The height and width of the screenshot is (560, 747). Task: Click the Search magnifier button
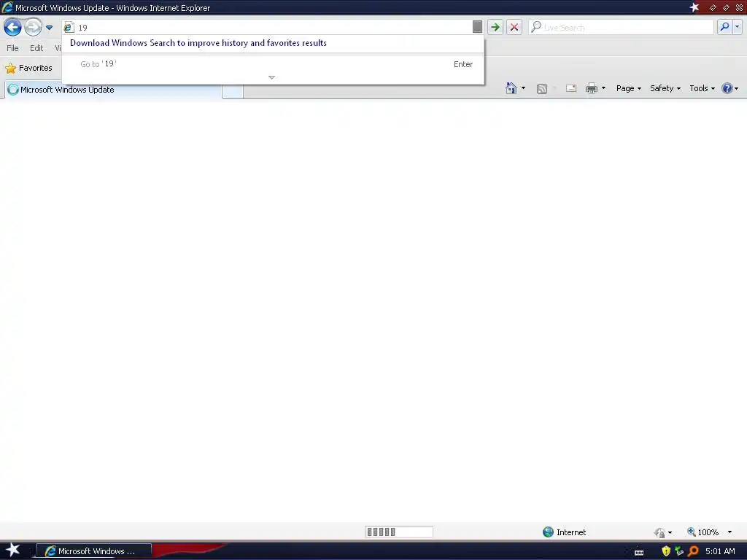coord(724,27)
